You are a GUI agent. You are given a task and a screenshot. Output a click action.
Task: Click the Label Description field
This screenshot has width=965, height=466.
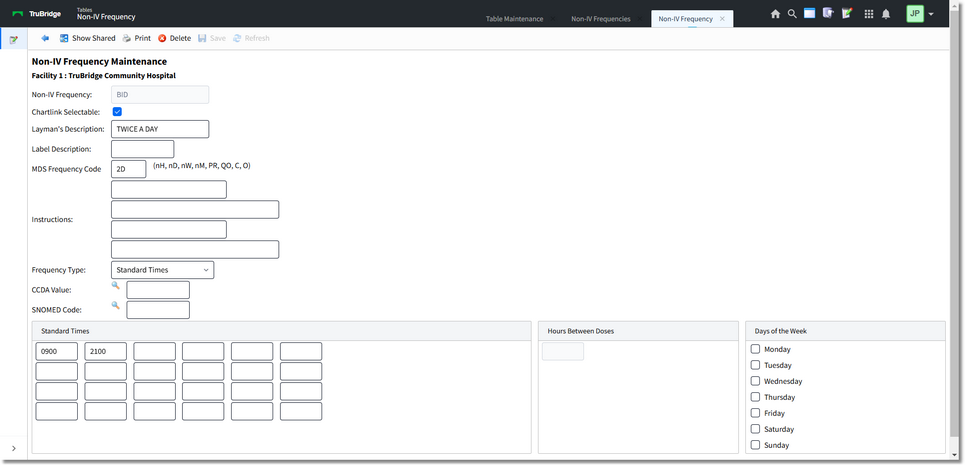143,149
